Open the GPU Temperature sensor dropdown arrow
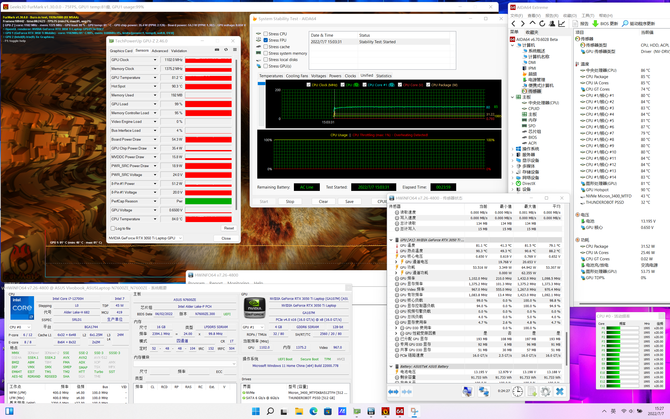 click(155, 77)
